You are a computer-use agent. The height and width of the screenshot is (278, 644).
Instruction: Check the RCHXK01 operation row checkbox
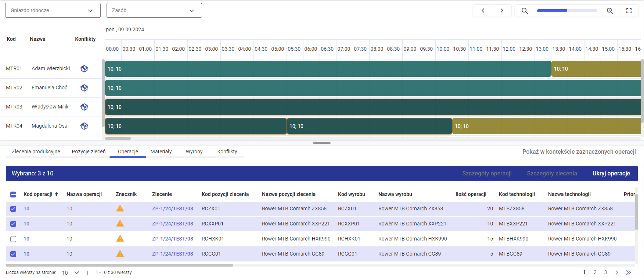pyautogui.click(x=13, y=239)
